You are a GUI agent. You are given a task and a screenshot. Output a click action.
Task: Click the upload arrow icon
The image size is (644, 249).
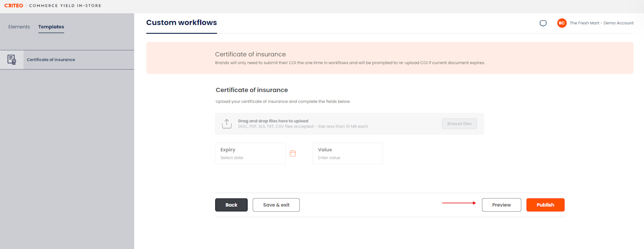(x=227, y=123)
